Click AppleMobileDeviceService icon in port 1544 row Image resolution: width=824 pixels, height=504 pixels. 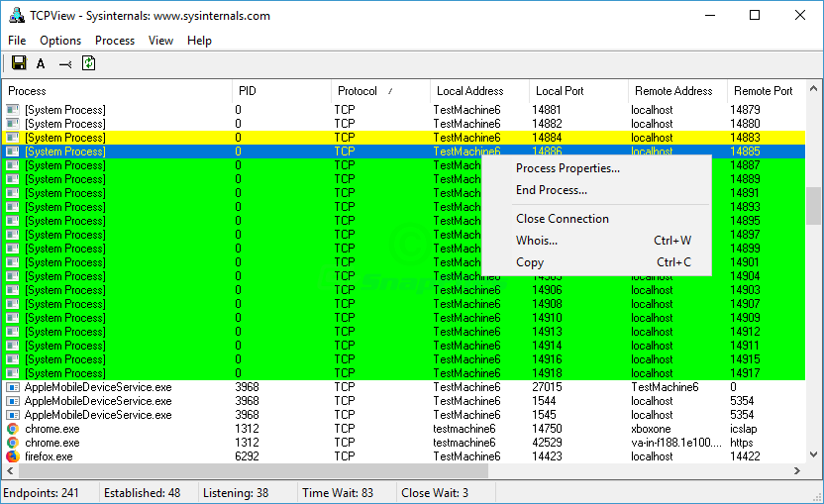pyautogui.click(x=13, y=401)
